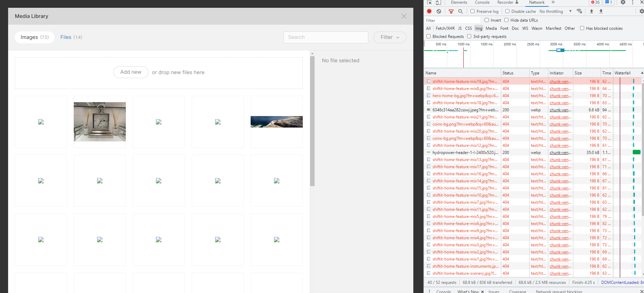
Task: Toggle the device toolbar icon
Action: click(438, 2)
